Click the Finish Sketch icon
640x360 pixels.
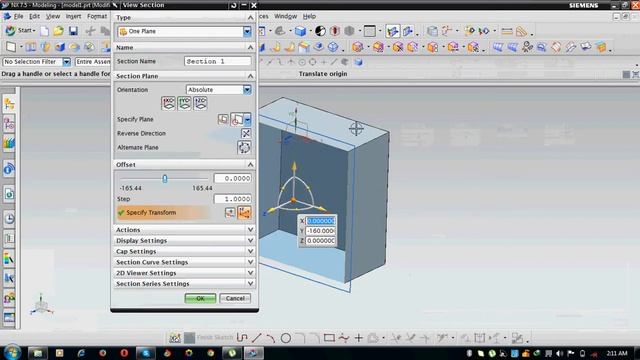click(189, 338)
